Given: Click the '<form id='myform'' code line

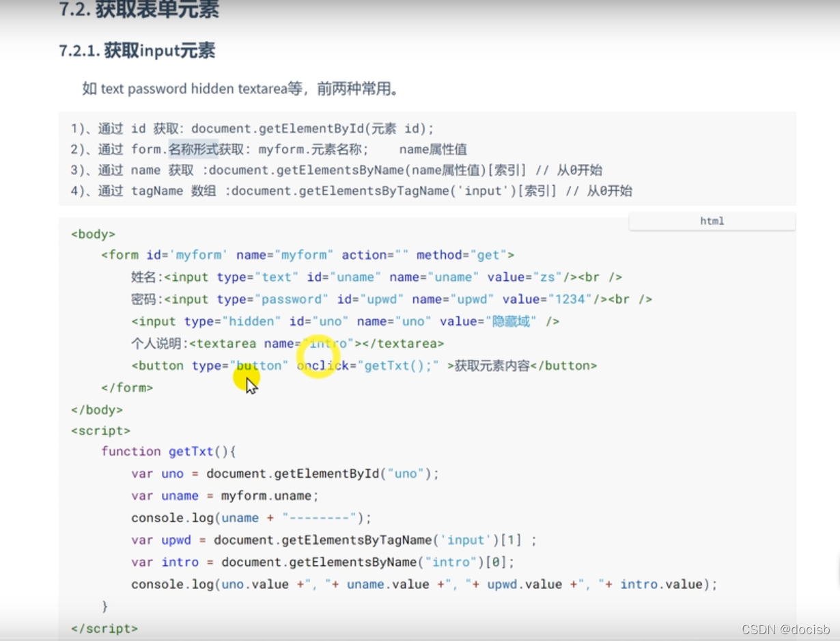Looking at the screenshot, I should click(308, 255).
